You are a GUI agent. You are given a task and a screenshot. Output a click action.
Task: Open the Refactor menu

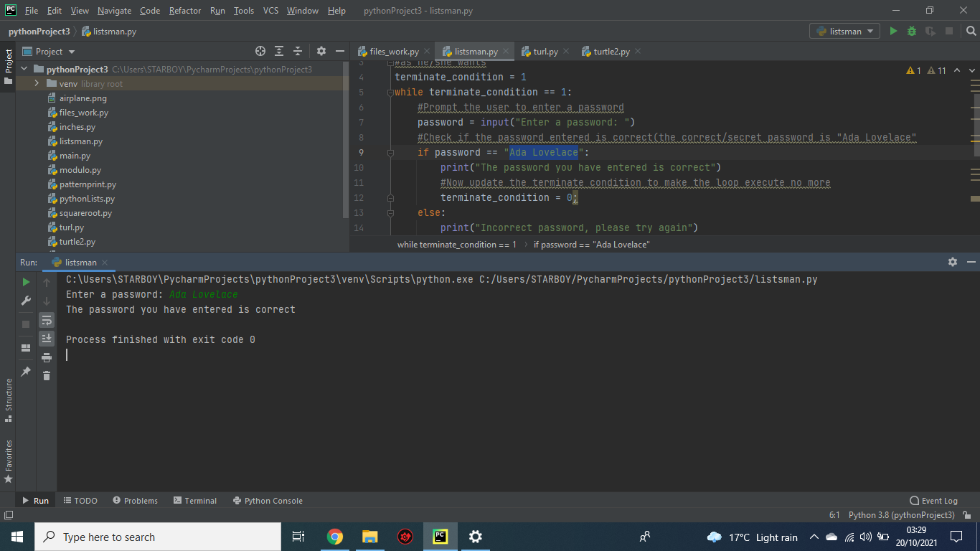click(185, 11)
